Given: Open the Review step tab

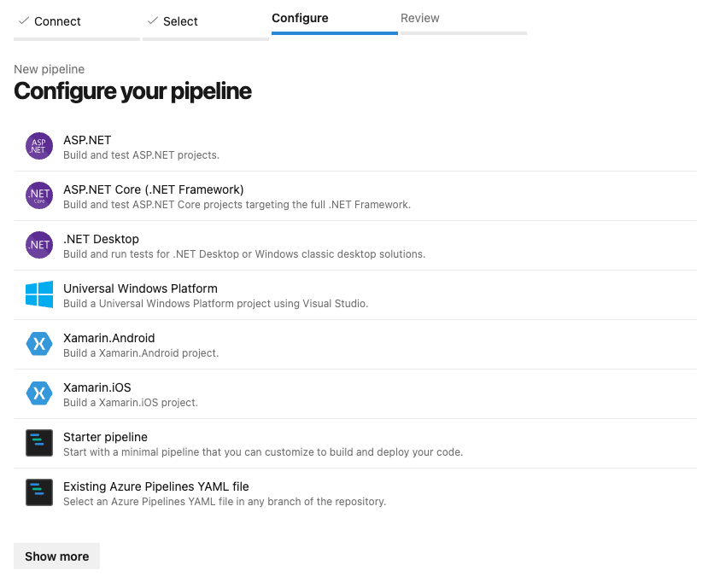Looking at the screenshot, I should coord(464,20).
